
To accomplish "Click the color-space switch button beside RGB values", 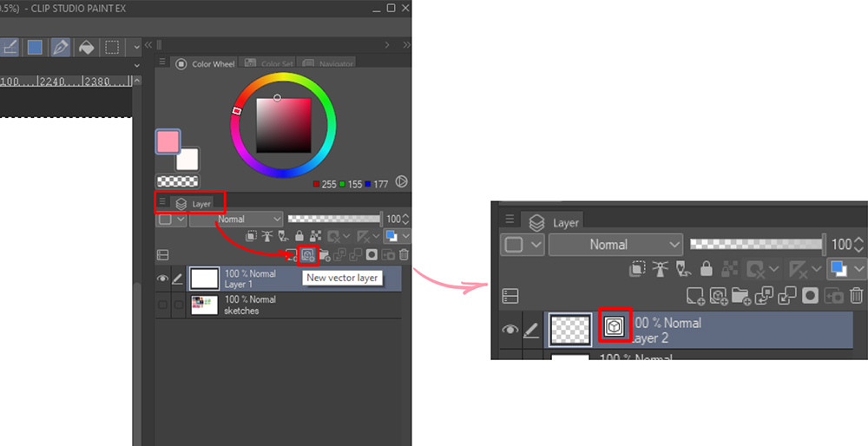I will click(x=401, y=182).
